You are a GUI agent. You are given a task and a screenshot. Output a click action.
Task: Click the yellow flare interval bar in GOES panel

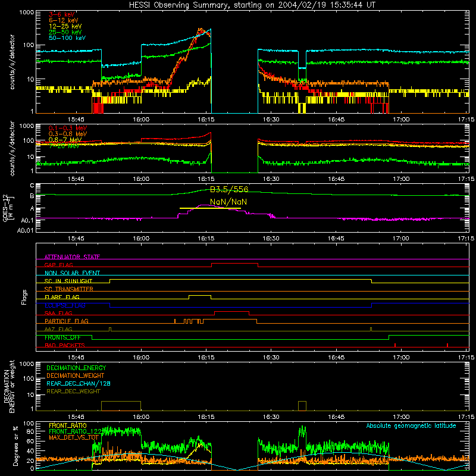coord(210,208)
